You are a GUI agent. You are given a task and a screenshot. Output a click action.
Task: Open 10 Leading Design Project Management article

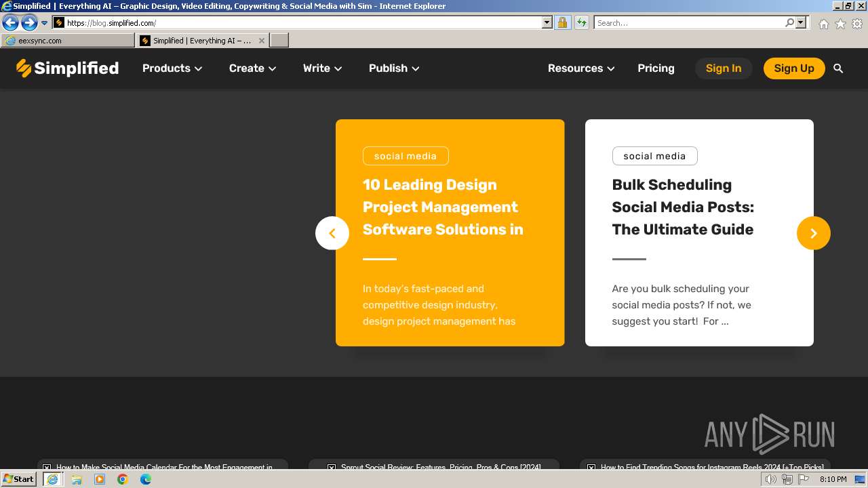pos(443,207)
